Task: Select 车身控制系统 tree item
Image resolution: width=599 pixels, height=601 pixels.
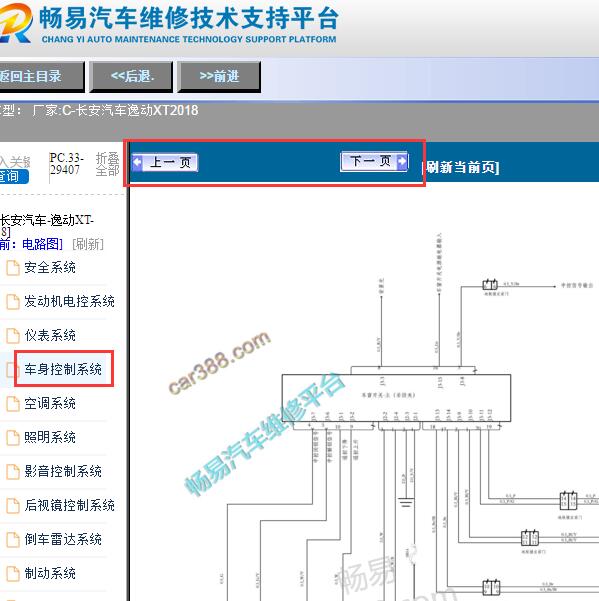Action: pos(63,369)
